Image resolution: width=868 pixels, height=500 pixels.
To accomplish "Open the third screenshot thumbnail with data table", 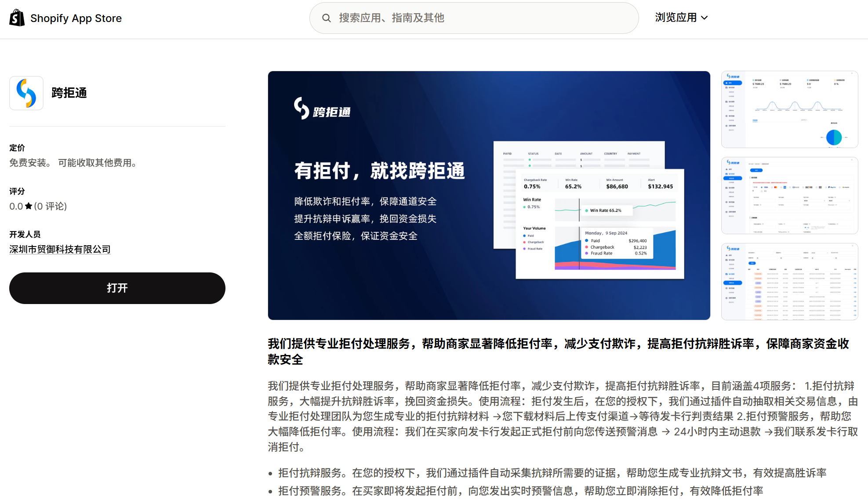I will pyautogui.click(x=789, y=282).
